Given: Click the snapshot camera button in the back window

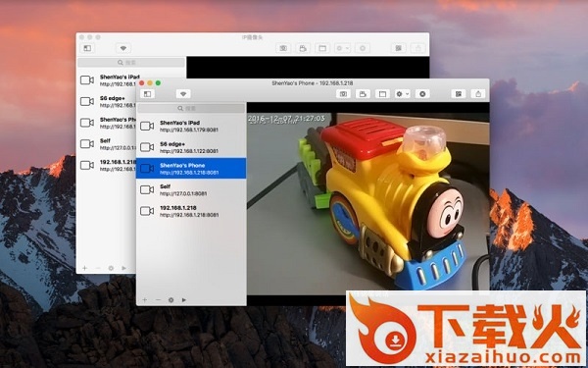Looking at the screenshot, I should click(283, 48).
